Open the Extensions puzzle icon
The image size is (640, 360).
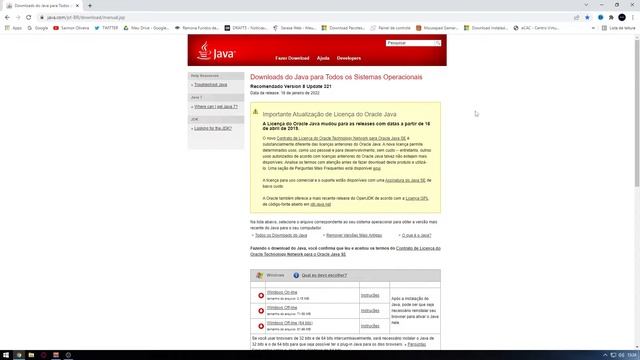611,18
